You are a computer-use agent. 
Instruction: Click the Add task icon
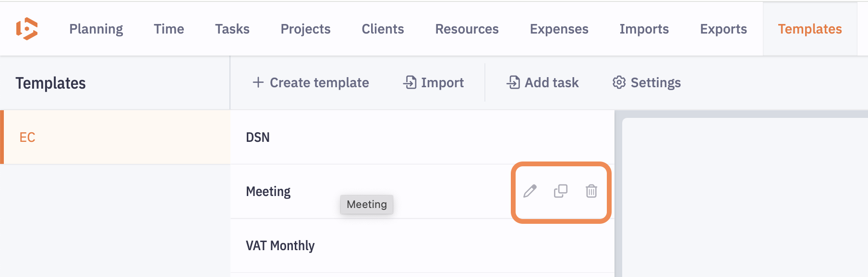[x=513, y=82]
